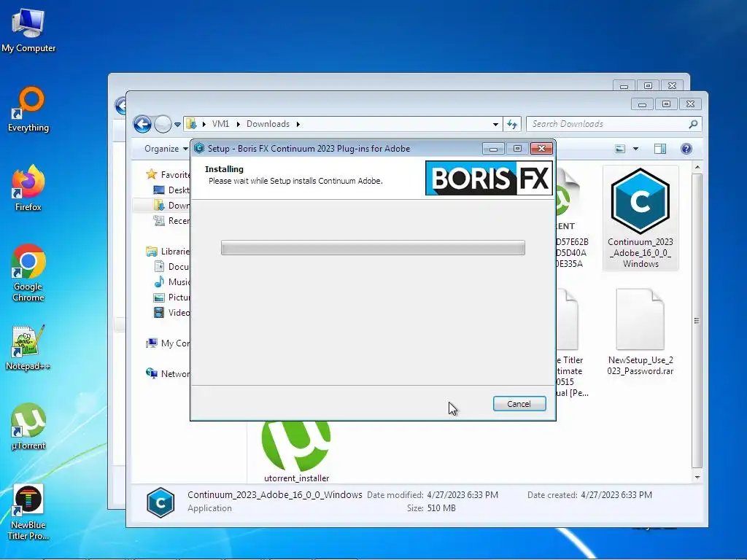This screenshot has height=560, width=747.
Task: Maximize the Downloads Explorer window
Action: [666, 104]
